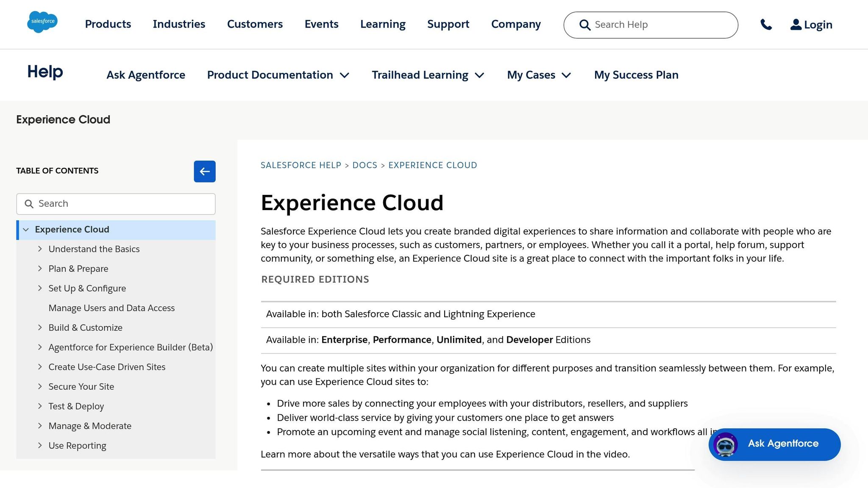Click the search icon in the contents search box
Screen dimensions: 868x488
point(29,204)
